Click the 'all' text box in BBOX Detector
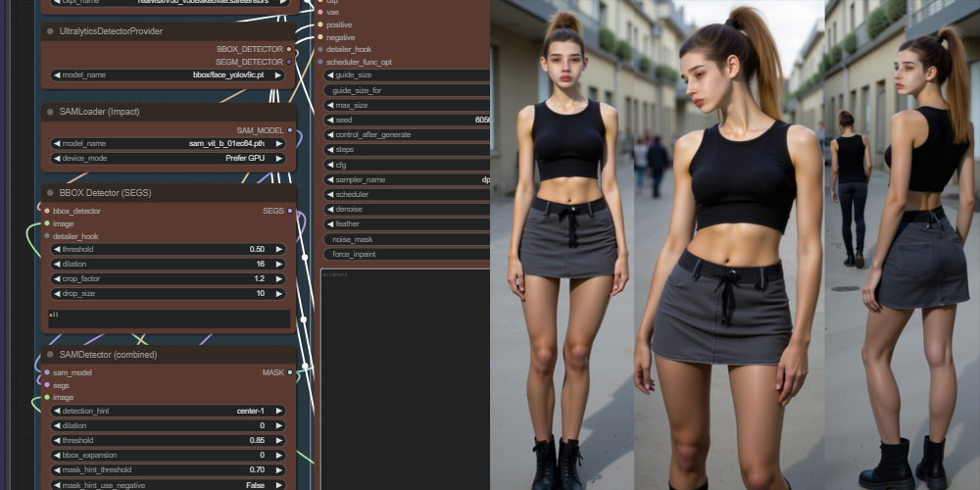Image resolution: width=980 pixels, height=490 pixels. tap(170, 318)
